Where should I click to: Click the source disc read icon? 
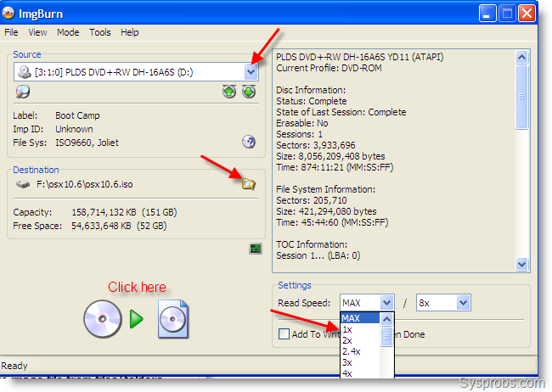[x=103, y=319]
